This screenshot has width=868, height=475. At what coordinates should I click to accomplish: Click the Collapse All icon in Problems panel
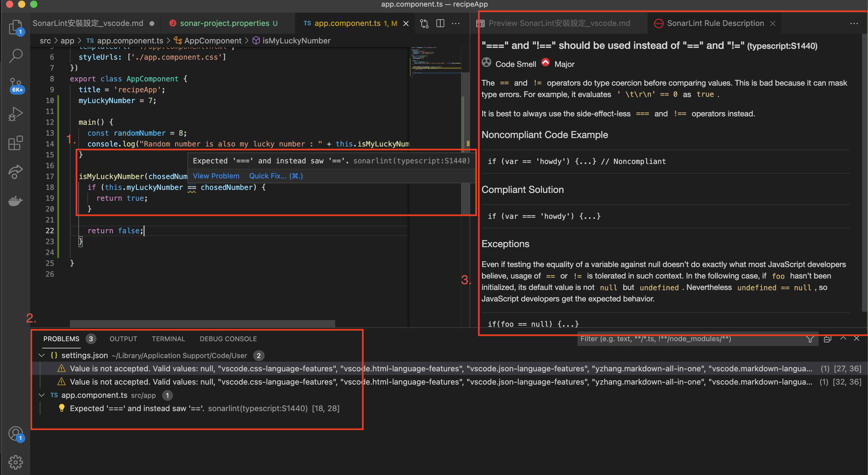(x=827, y=339)
